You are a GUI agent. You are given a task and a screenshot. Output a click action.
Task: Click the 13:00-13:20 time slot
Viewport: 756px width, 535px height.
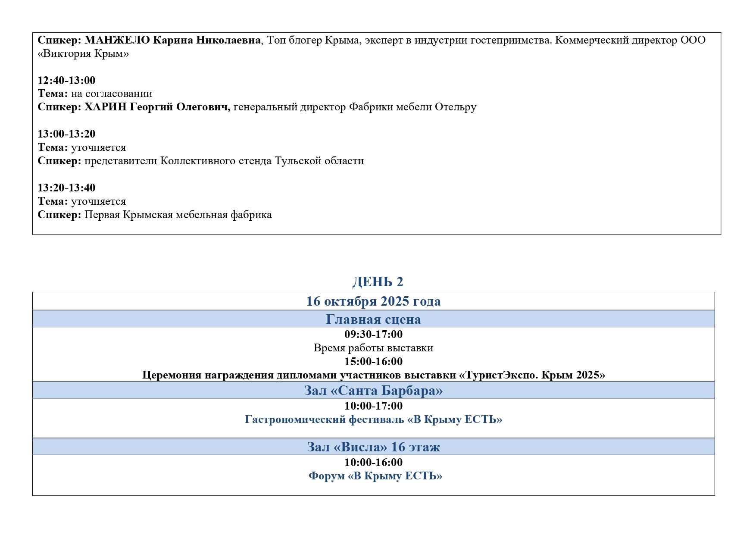[66, 134]
